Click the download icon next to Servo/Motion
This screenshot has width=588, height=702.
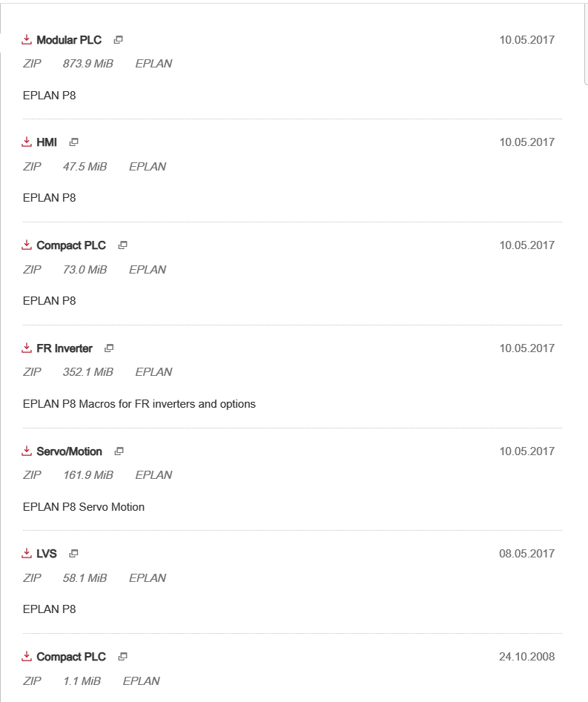(x=27, y=451)
